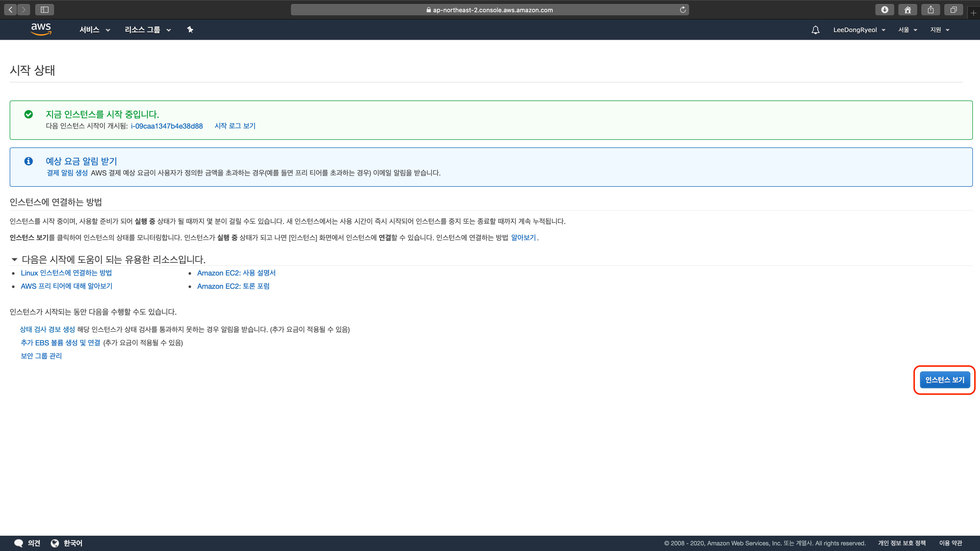Click the browser reload page icon
Viewport: 980px width, 551px height.
coord(683,10)
